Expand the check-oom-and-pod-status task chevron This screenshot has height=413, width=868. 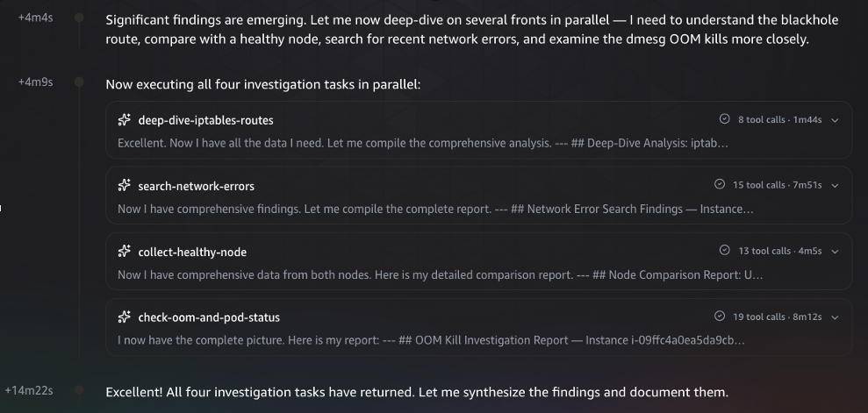836,317
